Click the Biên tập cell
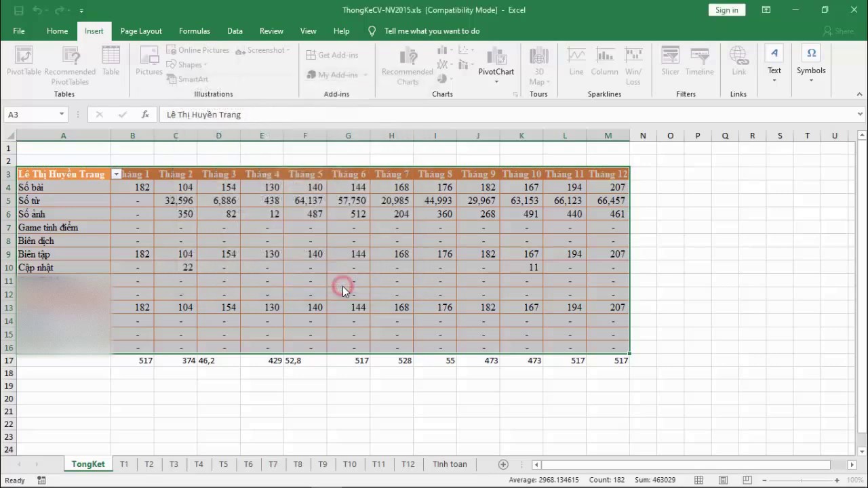 [x=63, y=254]
